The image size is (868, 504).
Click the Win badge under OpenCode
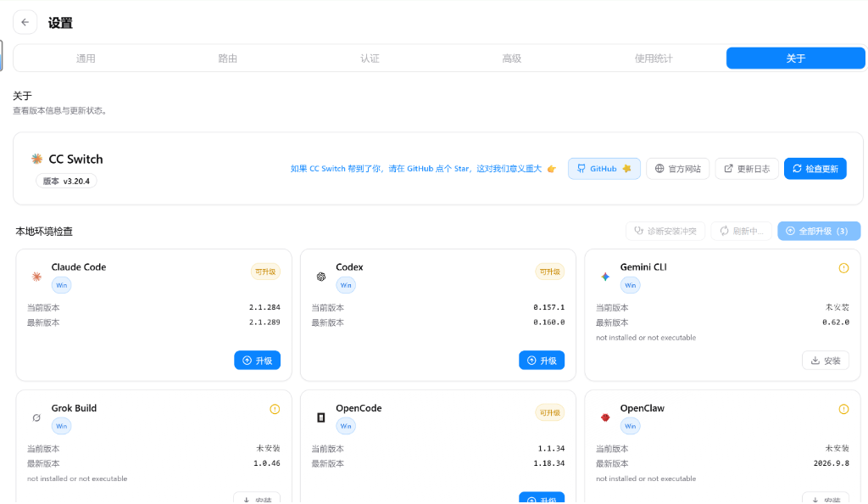click(x=346, y=426)
